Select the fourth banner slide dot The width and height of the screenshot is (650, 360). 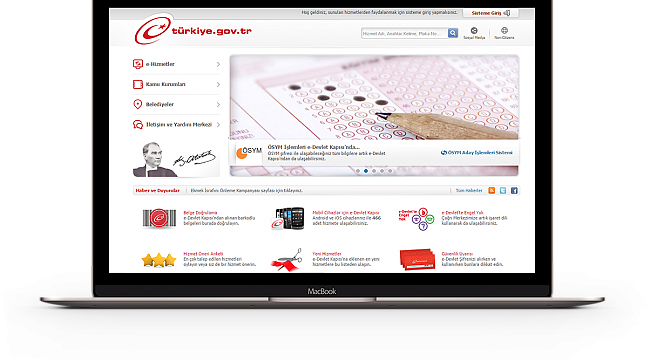tap(382, 171)
